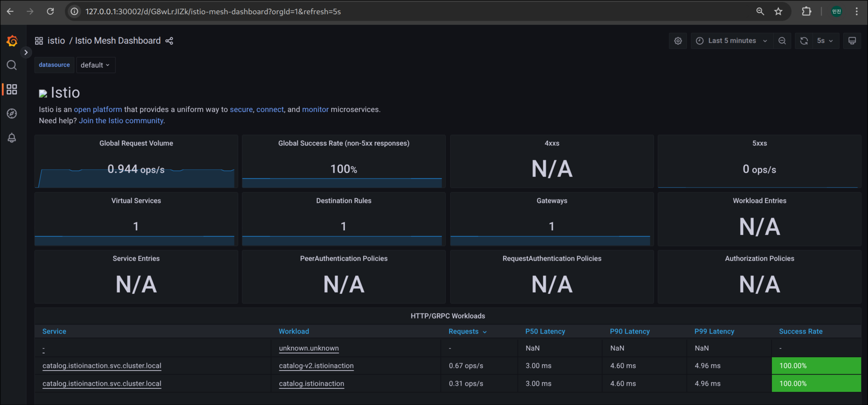
Task: Go back with browser back arrow
Action: click(x=10, y=12)
